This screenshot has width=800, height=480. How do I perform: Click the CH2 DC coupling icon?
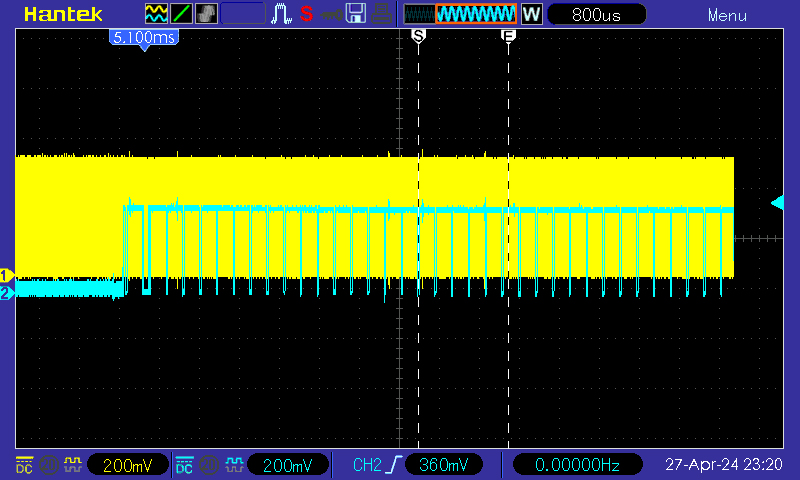pos(184,465)
